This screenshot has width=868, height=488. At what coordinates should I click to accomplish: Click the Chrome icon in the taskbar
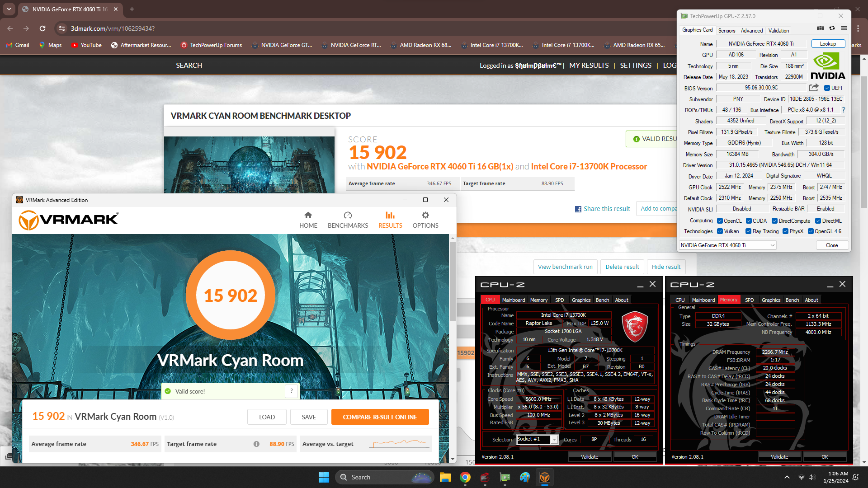coord(465,477)
